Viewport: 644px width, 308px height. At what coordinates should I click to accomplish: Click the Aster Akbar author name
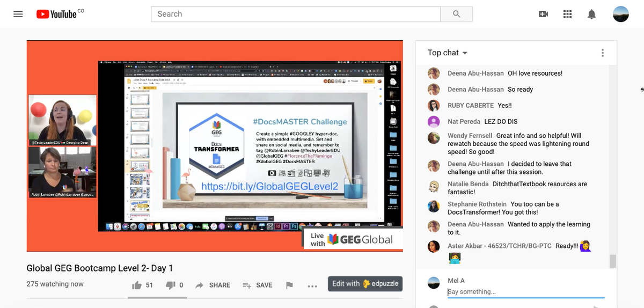[499, 246]
